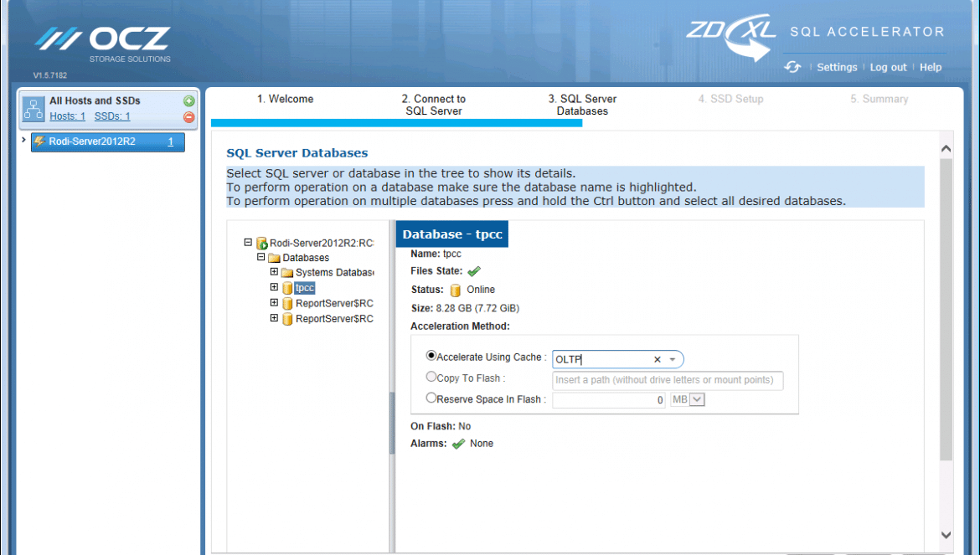Image resolution: width=980 pixels, height=555 pixels.
Task: Open the Help link
Action: tap(931, 68)
